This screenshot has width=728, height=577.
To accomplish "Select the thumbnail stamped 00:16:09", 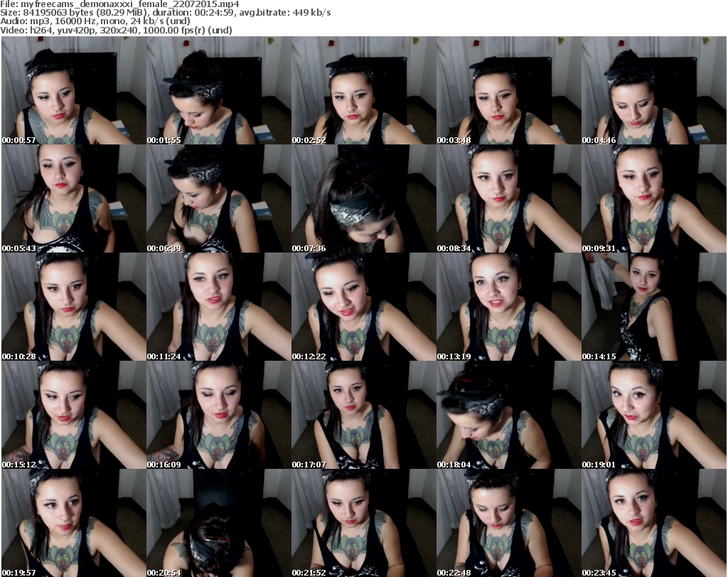I will coord(219,415).
